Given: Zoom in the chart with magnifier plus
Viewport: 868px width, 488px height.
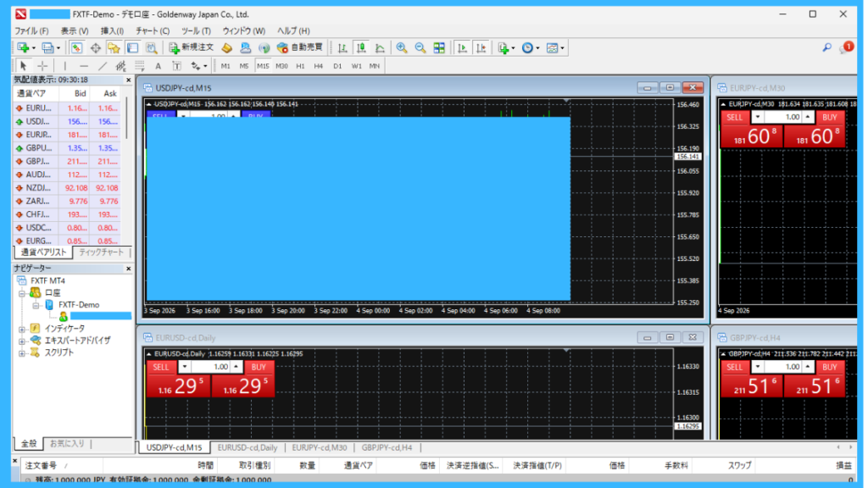Looking at the screenshot, I should point(402,48).
